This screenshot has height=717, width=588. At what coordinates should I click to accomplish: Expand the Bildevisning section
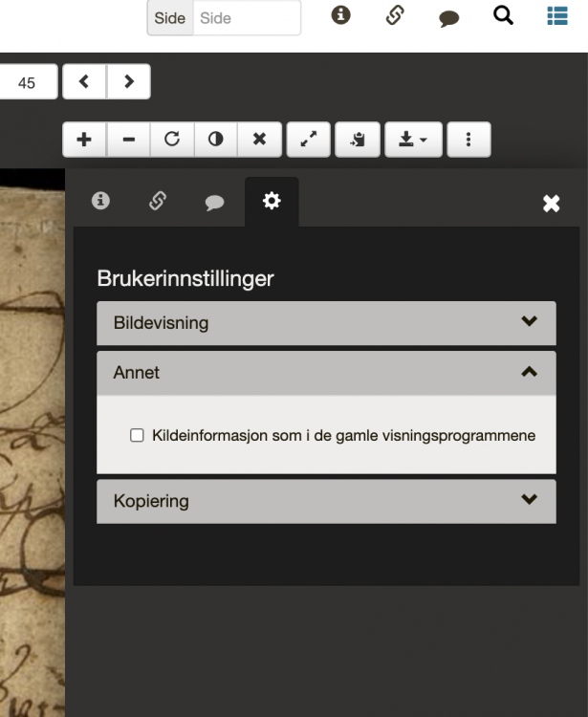click(326, 323)
